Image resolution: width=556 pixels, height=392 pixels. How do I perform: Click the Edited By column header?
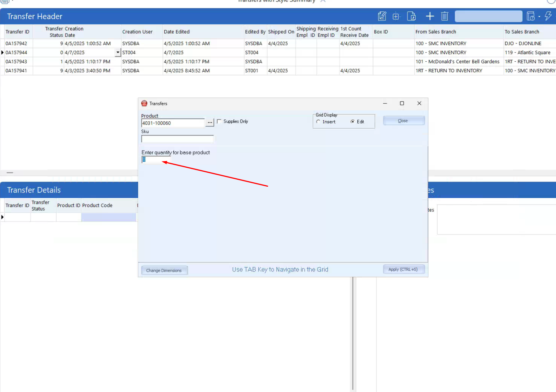[x=255, y=32]
